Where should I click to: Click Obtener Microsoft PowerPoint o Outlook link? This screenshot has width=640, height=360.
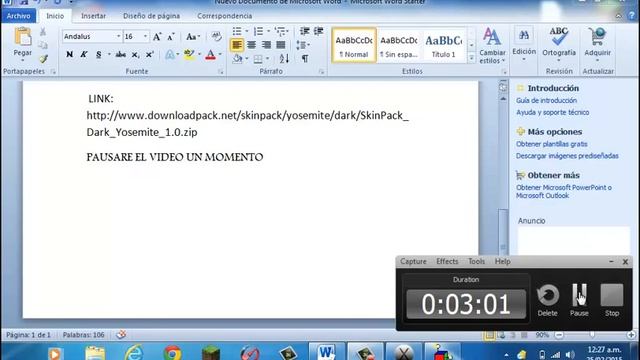pos(564,191)
